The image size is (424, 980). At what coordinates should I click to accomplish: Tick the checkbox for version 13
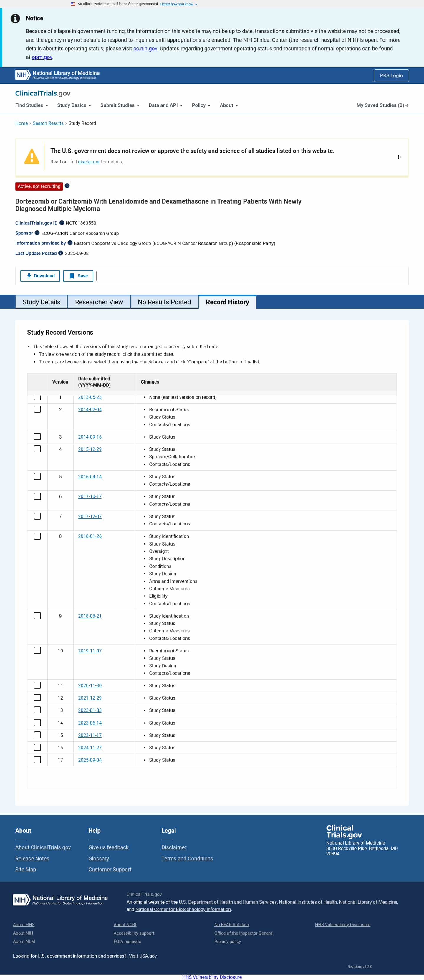click(x=37, y=710)
